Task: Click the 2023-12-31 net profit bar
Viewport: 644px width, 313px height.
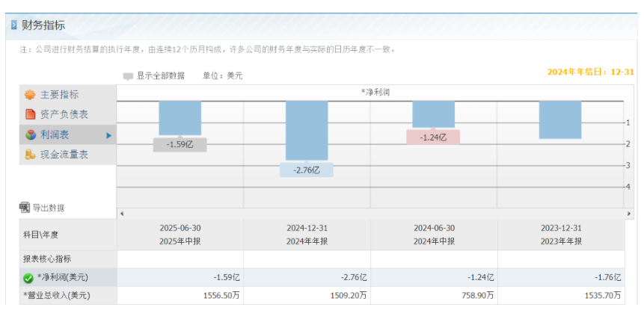Action: point(560,120)
